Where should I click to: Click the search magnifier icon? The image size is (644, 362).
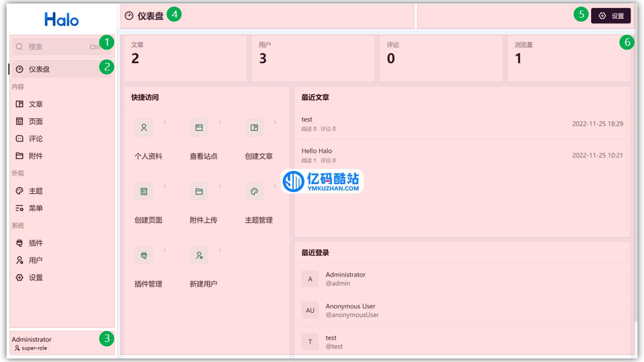pos(20,47)
